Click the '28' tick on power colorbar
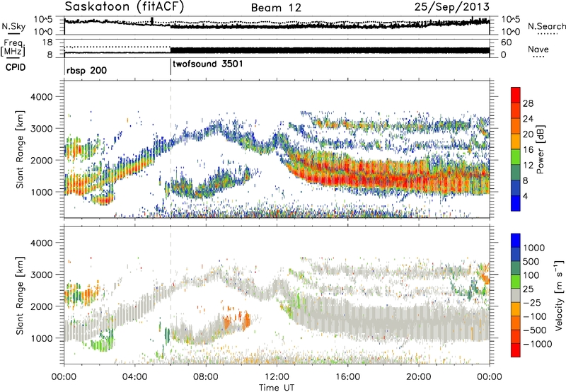The height and width of the screenshot is (392, 566). (528, 103)
